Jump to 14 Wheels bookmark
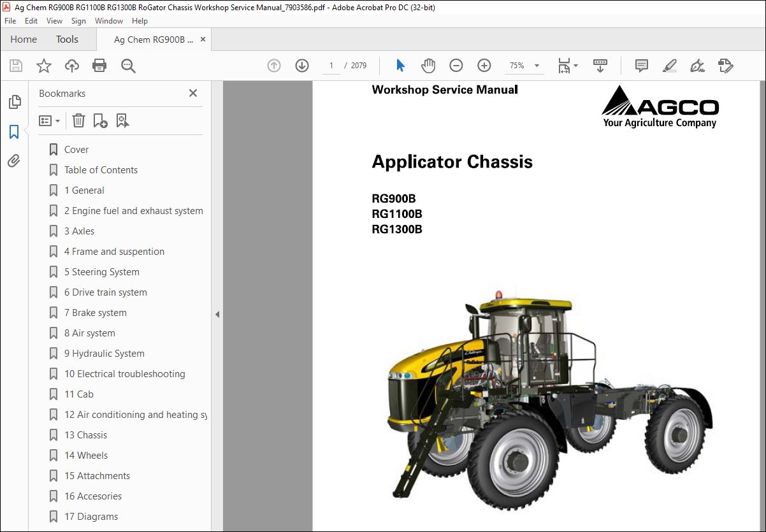This screenshot has width=766, height=532. point(86,456)
